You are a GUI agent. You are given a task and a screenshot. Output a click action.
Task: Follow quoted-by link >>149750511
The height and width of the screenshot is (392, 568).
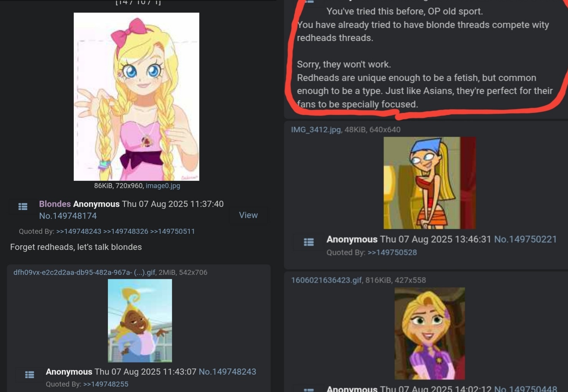[x=172, y=232]
